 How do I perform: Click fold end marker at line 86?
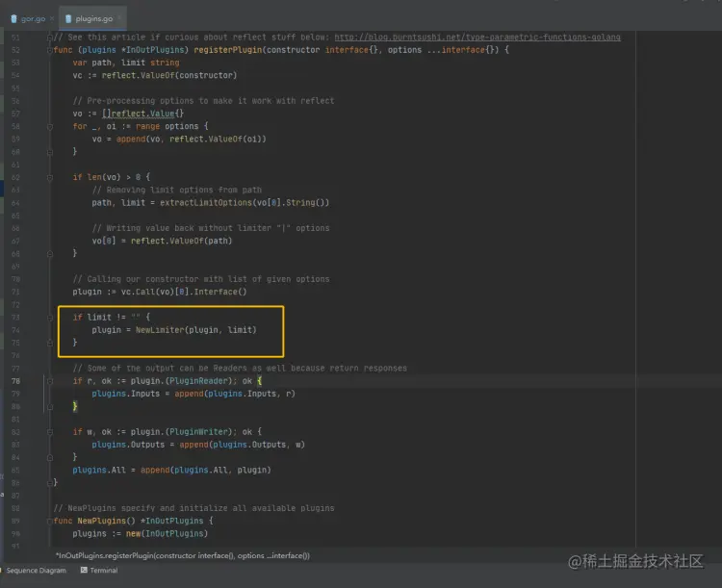click(50, 482)
